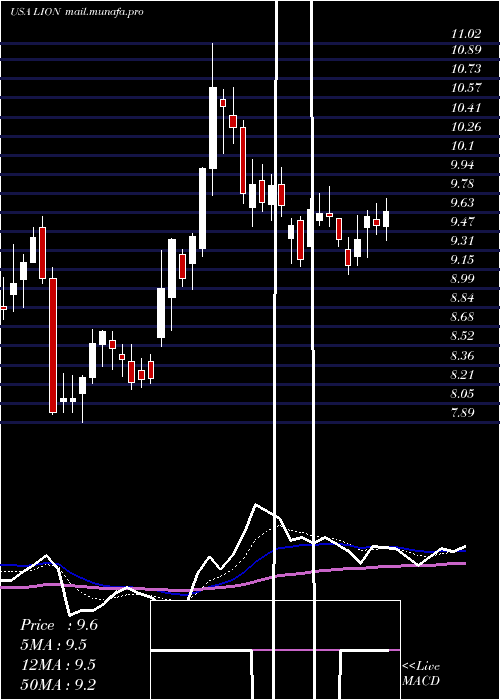The image size is (500, 700).
Task: Click the 9.78 price axis label
Action: 462,184
